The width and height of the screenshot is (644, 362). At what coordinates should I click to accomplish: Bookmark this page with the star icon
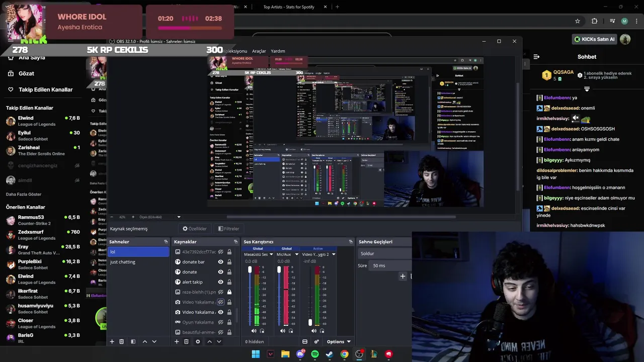click(578, 21)
